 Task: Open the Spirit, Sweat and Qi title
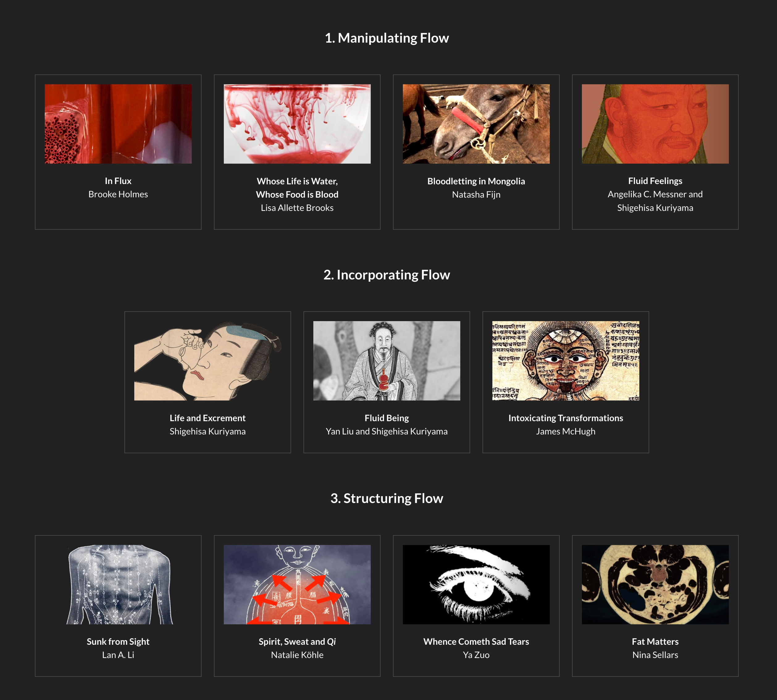coord(297,642)
